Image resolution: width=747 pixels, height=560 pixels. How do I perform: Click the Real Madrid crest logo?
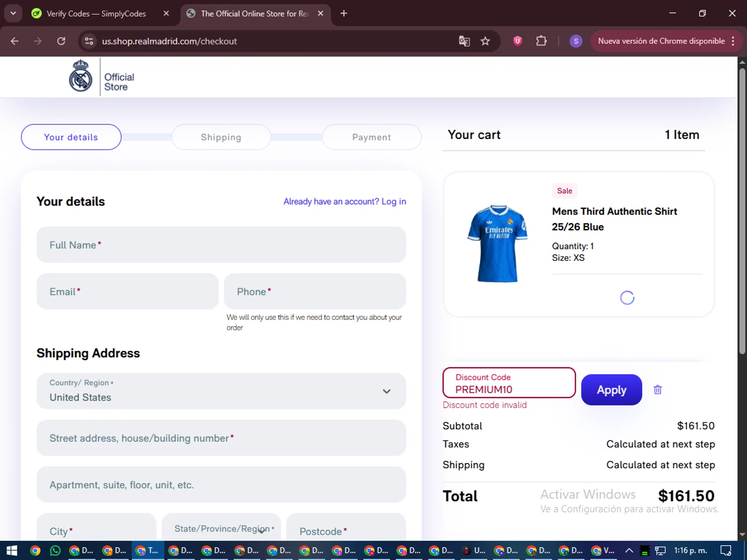click(x=81, y=76)
